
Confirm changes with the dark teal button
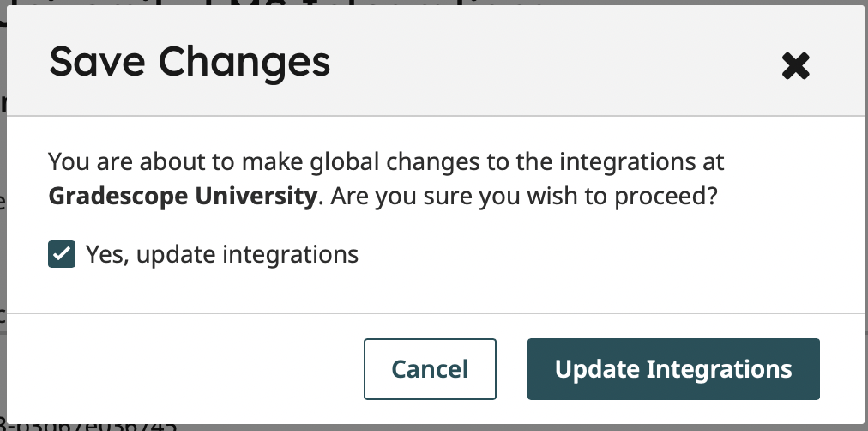[x=673, y=369]
